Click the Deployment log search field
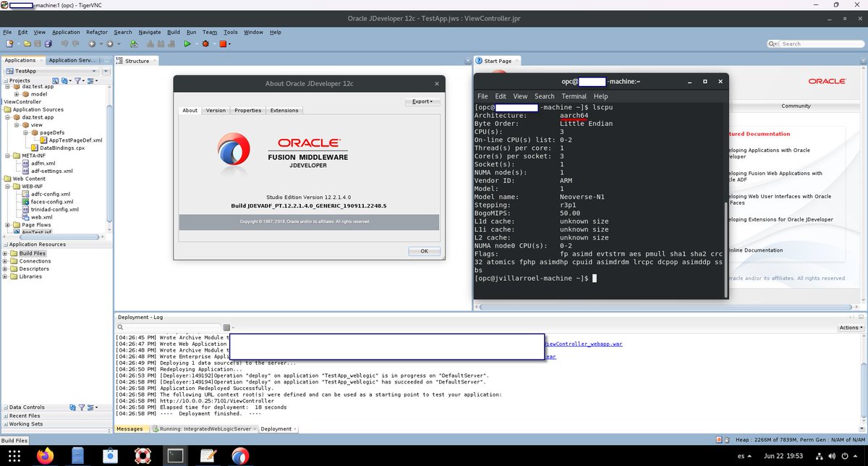 [x=169, y=328]
